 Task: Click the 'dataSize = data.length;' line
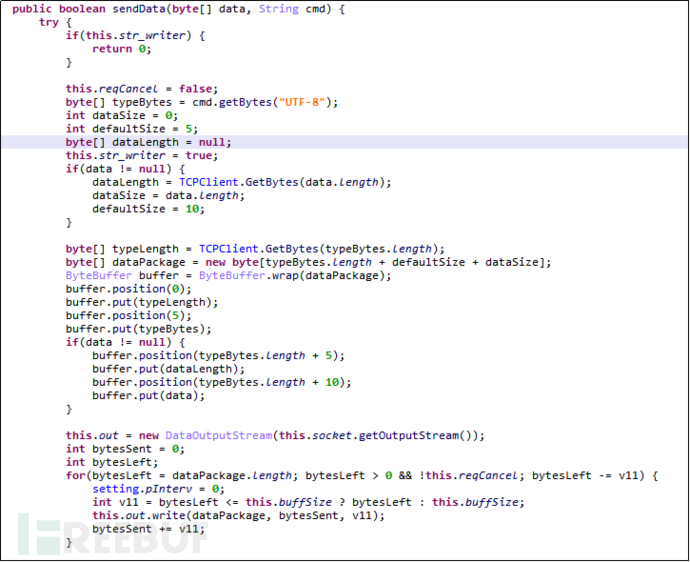point(168,195)
